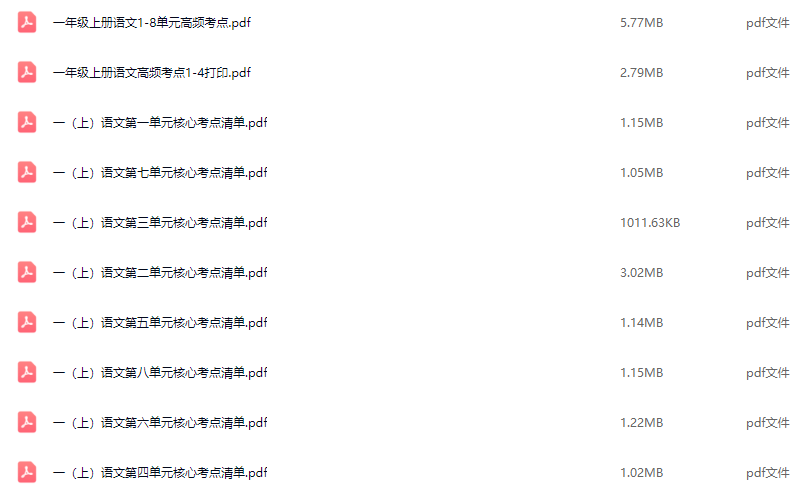This screenshot has height=500, width=803.
Task: Click the 1011.63KB file size entry
Action: [x=650, y=223]
